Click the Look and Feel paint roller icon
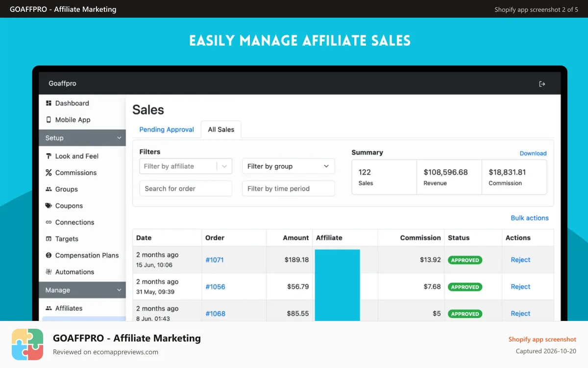The height and width of the screenshot is (368, 588). [x=49, y=156]
